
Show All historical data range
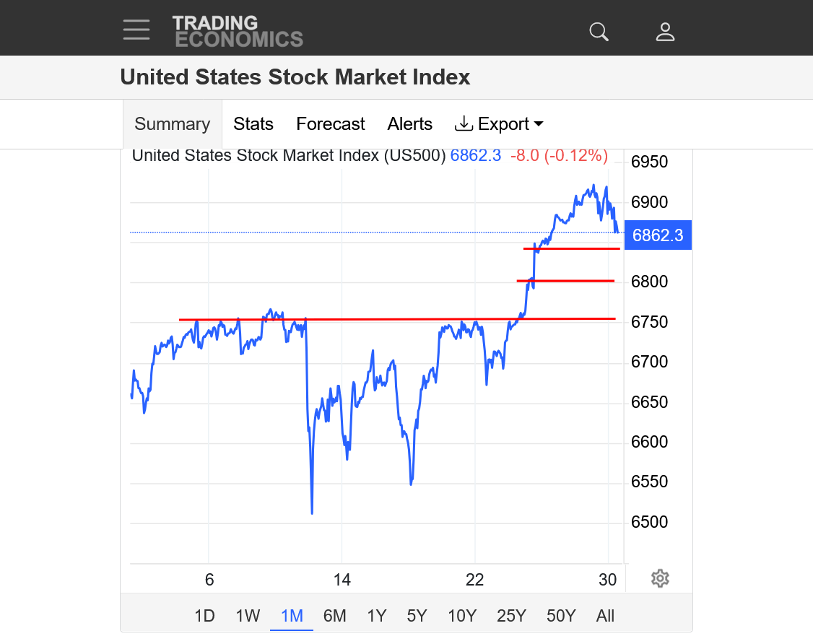click(x=606, y=616)
